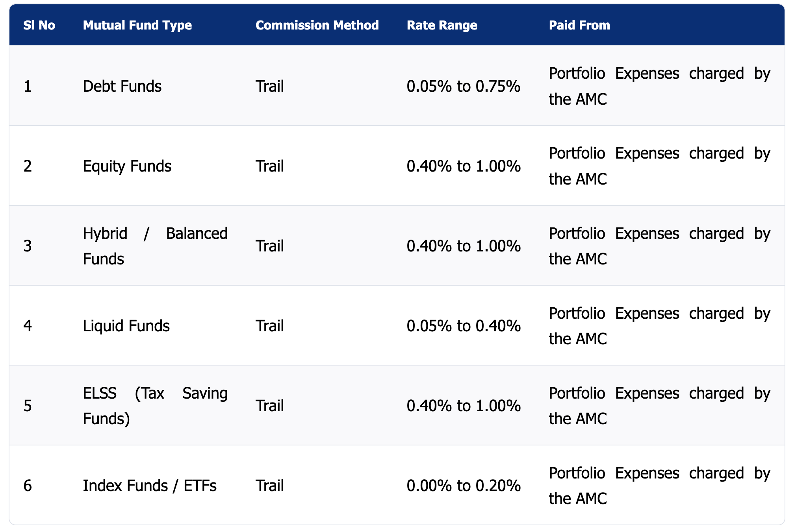Select serial number 5 in the first column
794x532 pixels.
click(28, 406)
